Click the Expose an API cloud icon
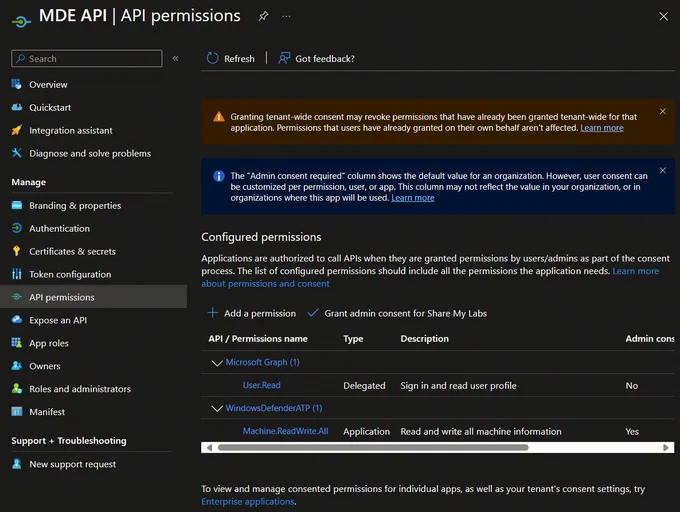 (16, 320)
